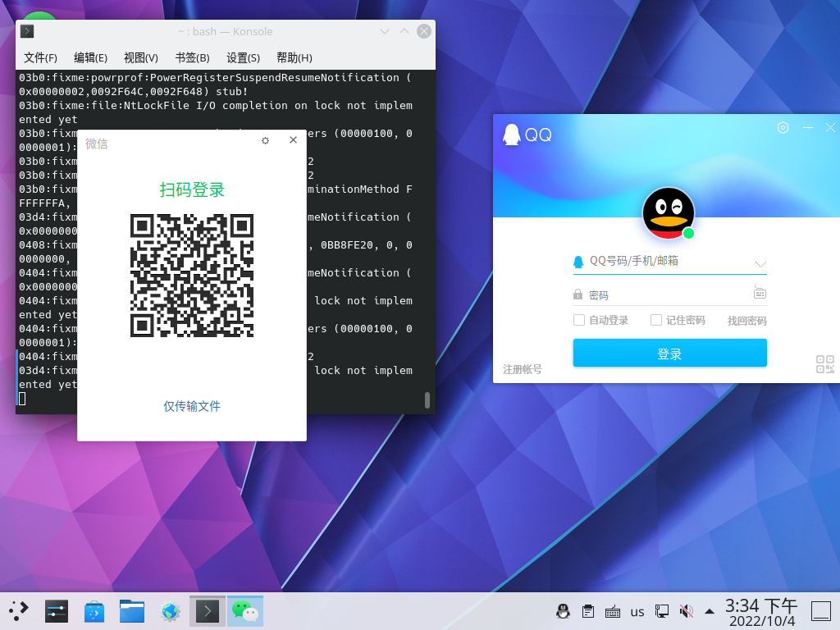Click the 找回密码 link
The image size is (840, 630).
pyautogui.click(x=746, y=321)
